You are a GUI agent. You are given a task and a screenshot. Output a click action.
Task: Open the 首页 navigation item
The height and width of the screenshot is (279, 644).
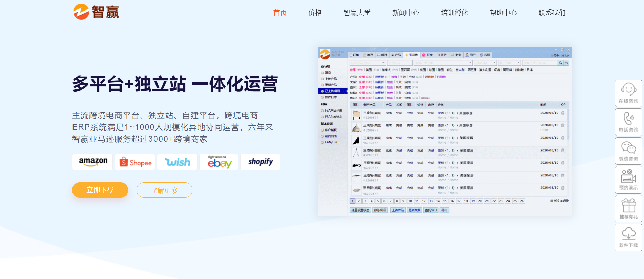[280, 13]
